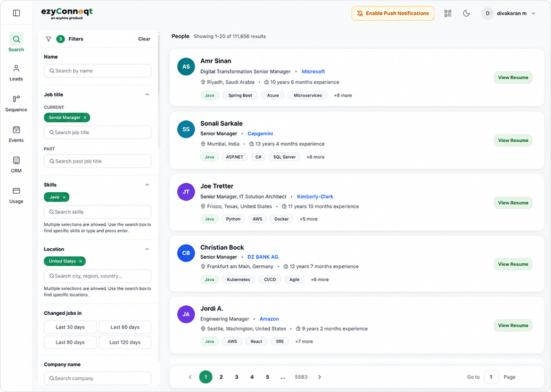
Task: Expand '+6 more' skills for Sonali Sarkale
Action: click(x=315, y=157)
